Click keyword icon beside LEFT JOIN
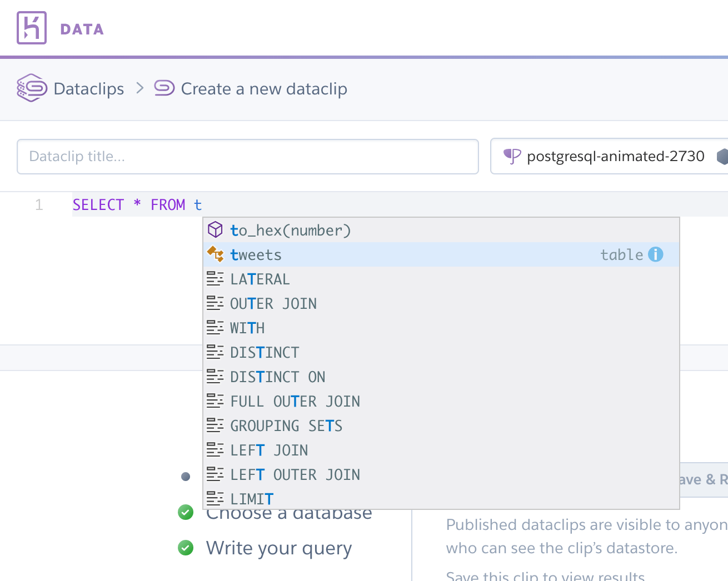Screen dimensions: 728x581 coord(215,450)
